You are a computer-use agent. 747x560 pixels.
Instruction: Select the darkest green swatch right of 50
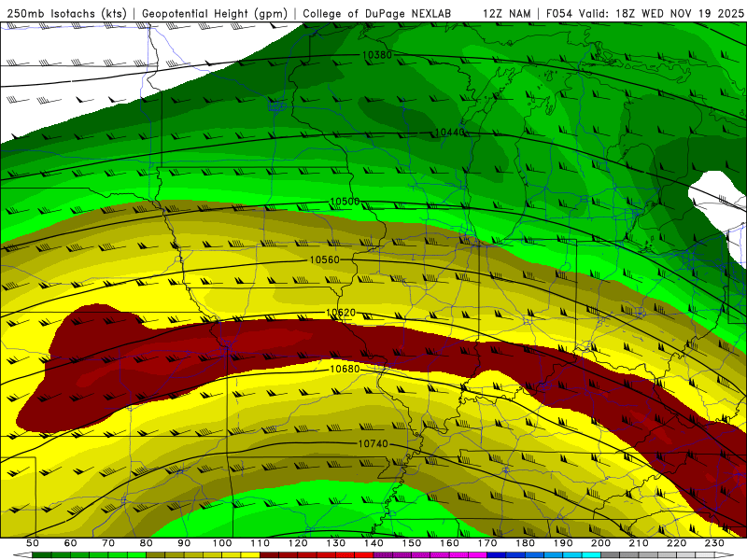(42, 555)
